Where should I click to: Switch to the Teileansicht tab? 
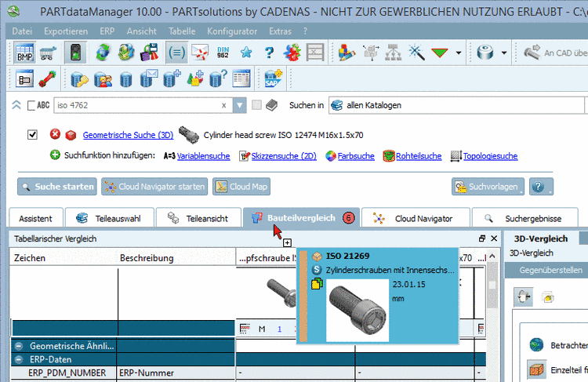point(198,218)
